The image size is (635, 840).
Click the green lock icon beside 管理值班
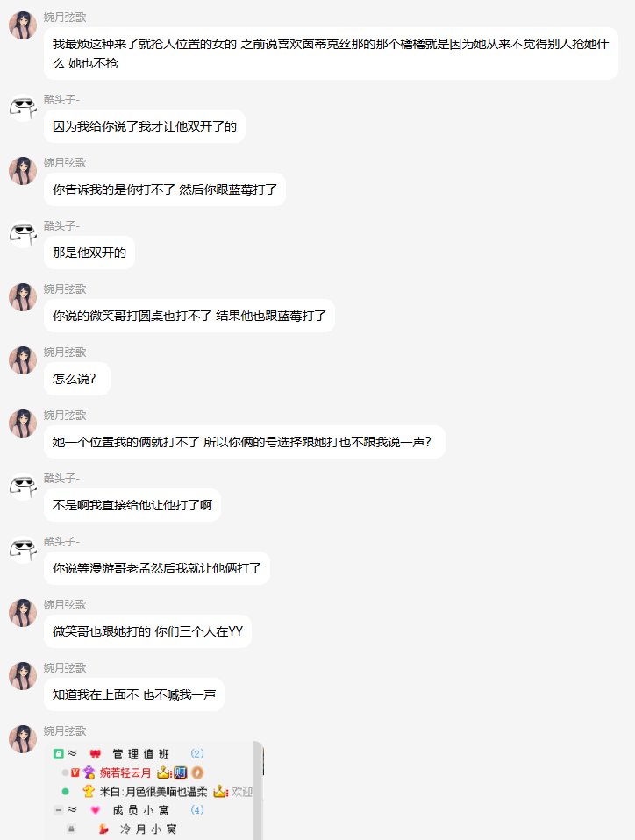59,754
